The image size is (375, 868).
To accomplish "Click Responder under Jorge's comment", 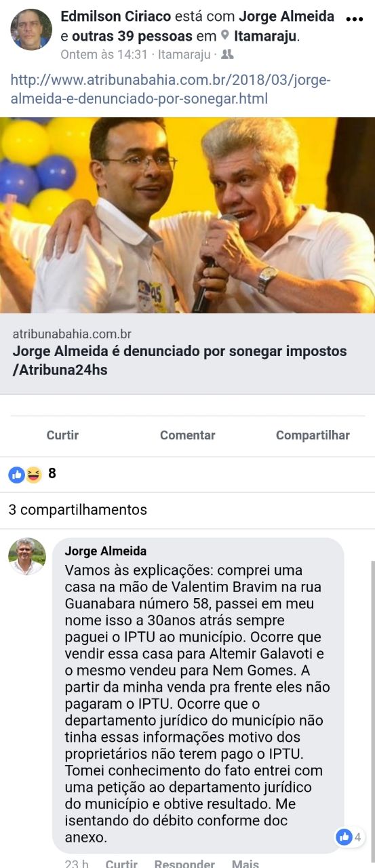I will tap(184, 864).
